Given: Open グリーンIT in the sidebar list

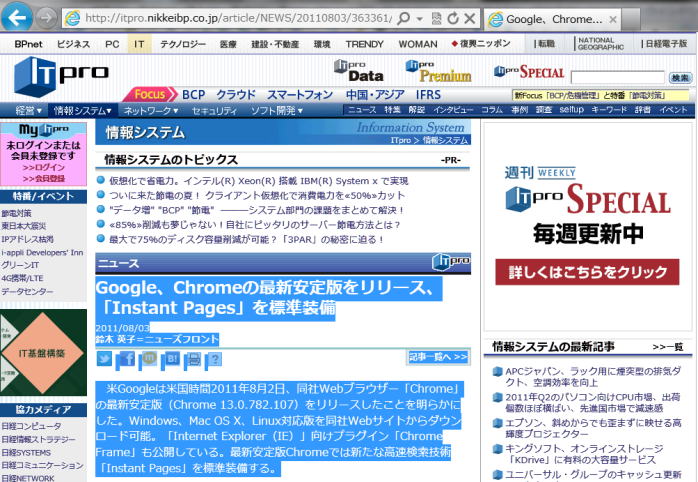Looking at the screenshot, I should click(20, 265).
